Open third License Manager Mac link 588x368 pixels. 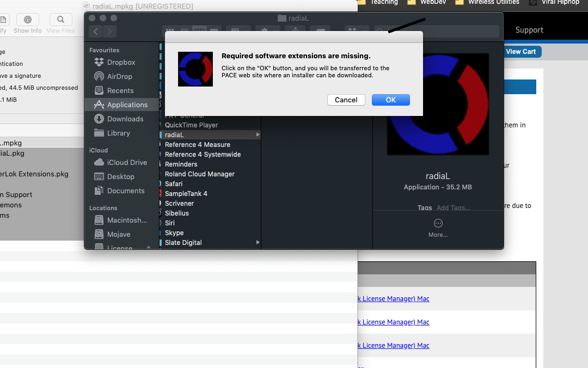point(394,345)
